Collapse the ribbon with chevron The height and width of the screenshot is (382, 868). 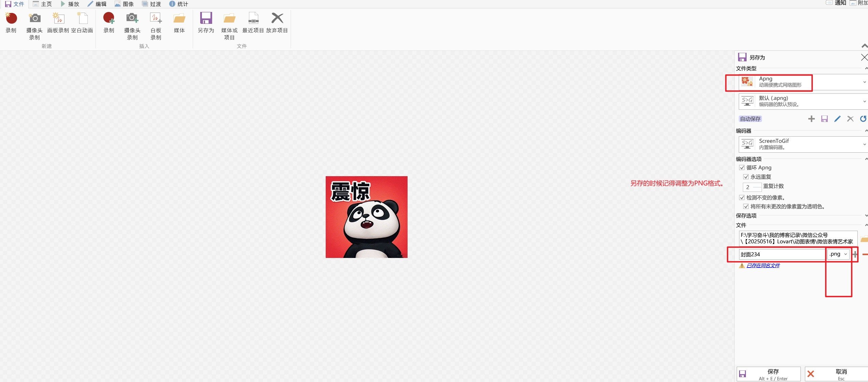click(x=865, y=46)
